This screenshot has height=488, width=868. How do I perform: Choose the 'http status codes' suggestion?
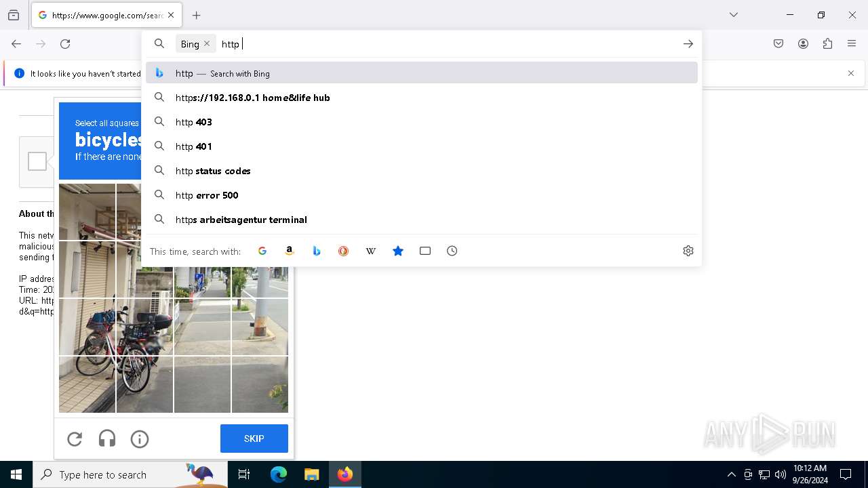pos(422,171)
